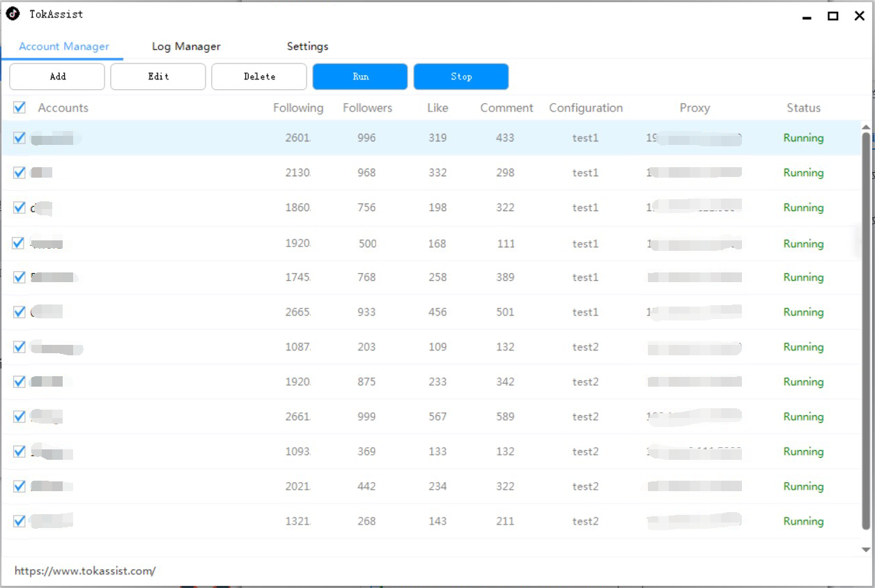Uncheck the row with 442 followers
This screenshot has width=875, height=588.
pyautogui.click(x=20, y=486)
